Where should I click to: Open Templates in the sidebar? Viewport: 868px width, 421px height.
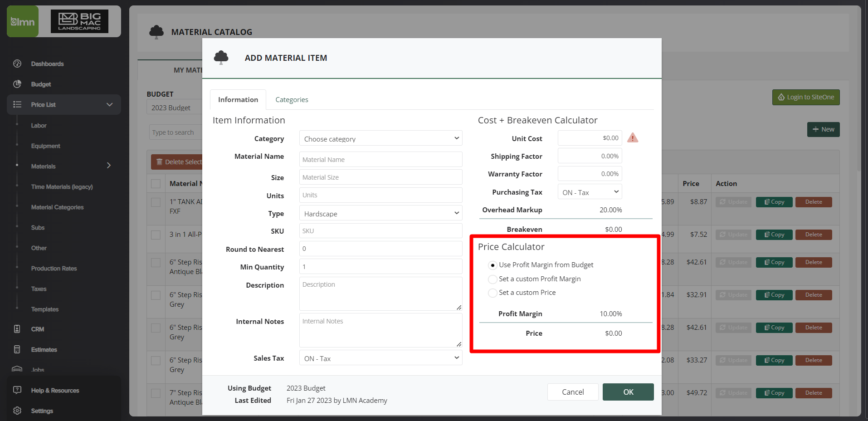[x=44, y=309]
